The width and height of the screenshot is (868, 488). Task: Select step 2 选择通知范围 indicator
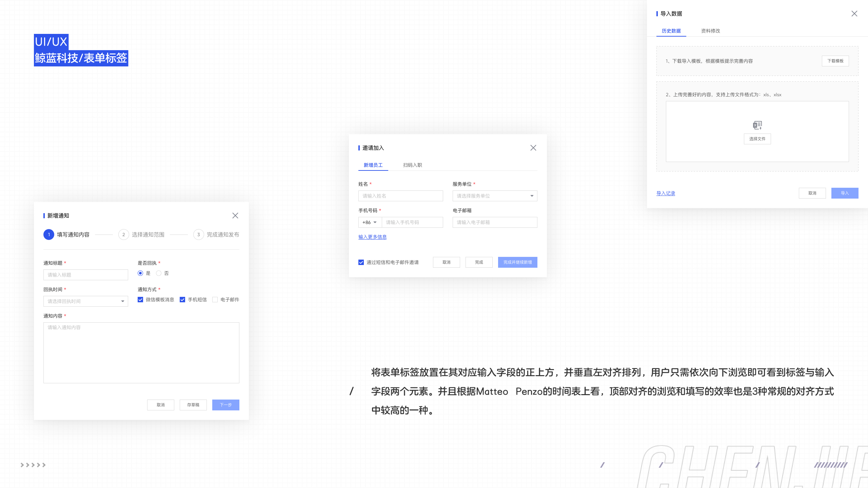(x=123, y=235)
